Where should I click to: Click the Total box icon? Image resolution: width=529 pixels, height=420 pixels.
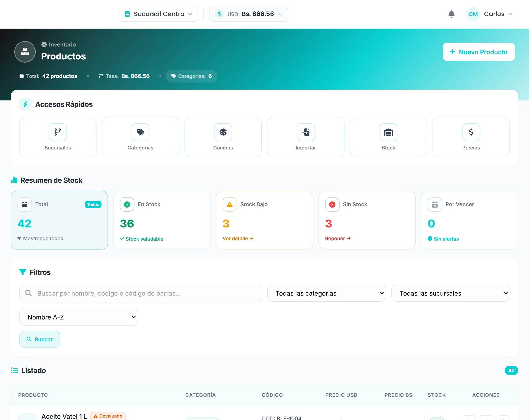[x=25, y=204]
